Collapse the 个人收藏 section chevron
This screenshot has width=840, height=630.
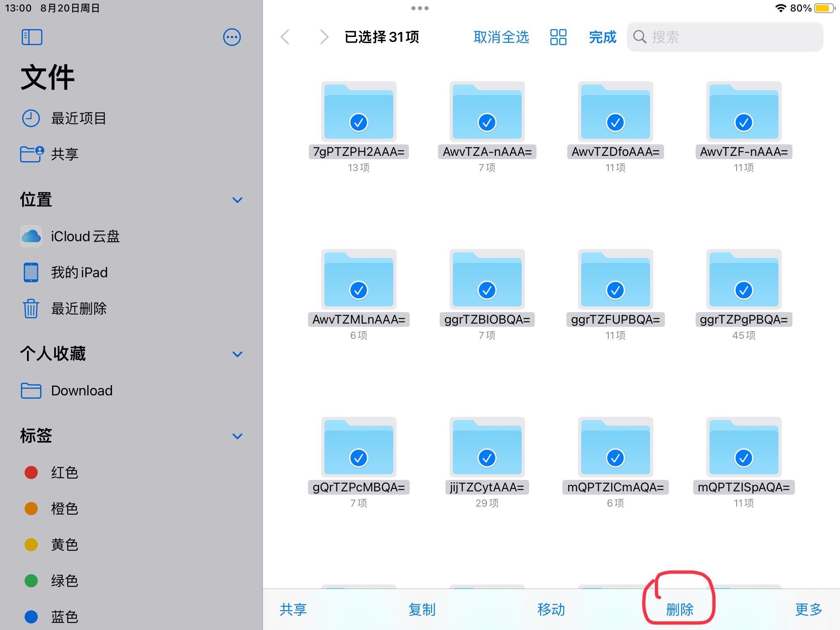[237, 354]
